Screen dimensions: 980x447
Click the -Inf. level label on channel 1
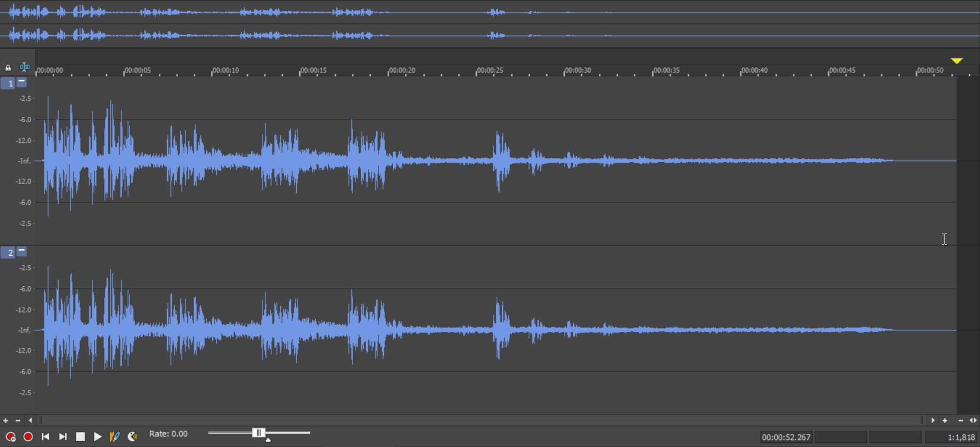tap(25, 161)
